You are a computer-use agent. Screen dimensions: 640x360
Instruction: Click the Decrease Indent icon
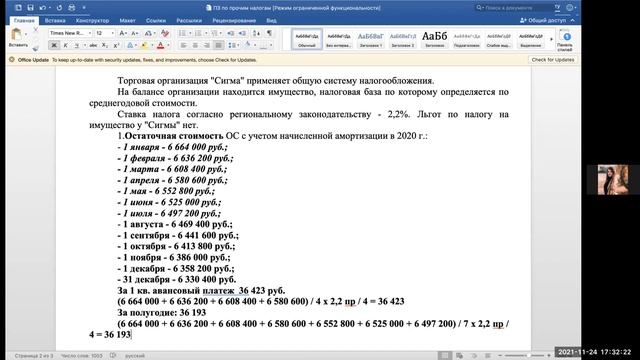click(x=231, y=33)
